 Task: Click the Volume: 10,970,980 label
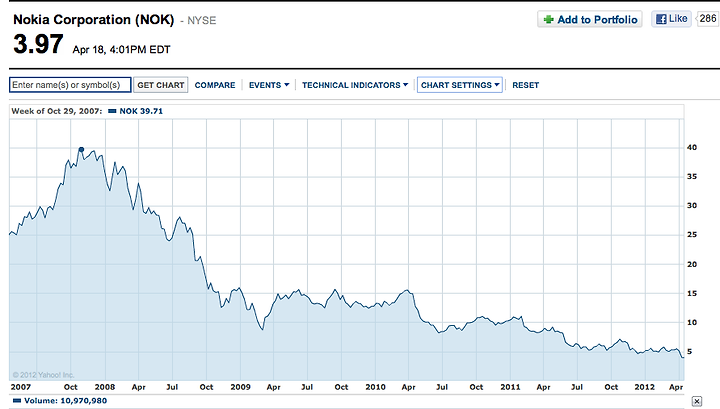point(65,401)
